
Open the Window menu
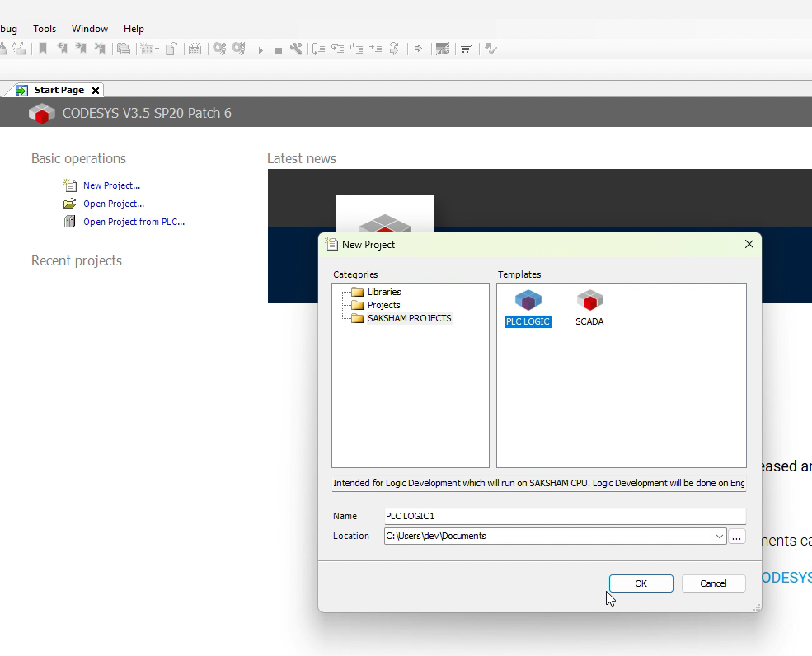coord(90,29)
